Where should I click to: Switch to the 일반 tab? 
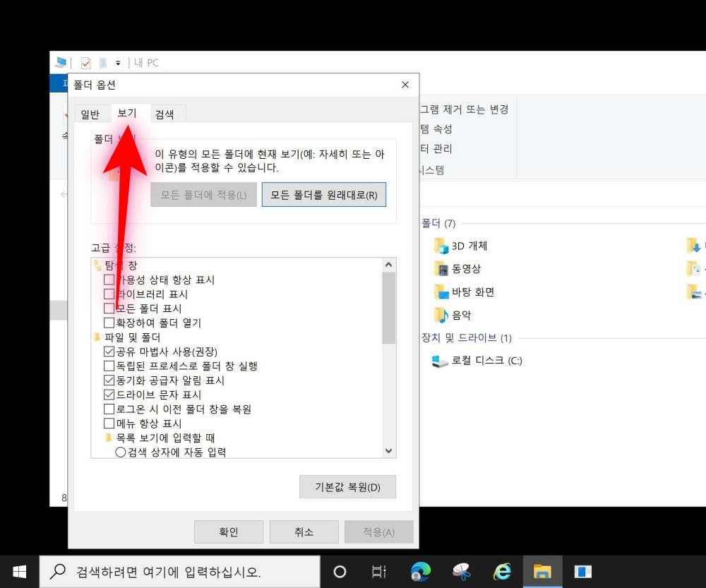click(91, 114)
